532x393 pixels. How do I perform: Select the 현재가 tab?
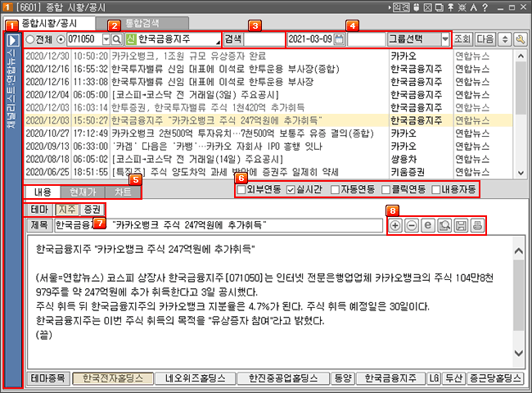(x=83, y=192)
